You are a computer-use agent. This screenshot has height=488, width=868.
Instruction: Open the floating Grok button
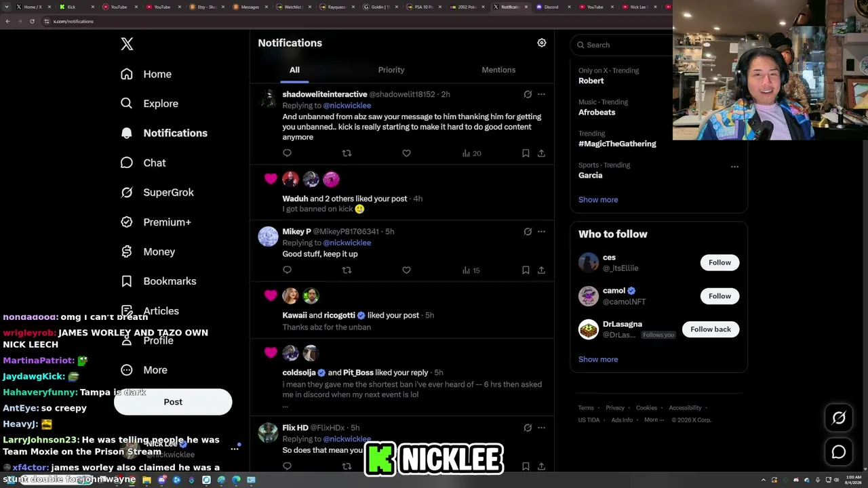pos(839,418)
